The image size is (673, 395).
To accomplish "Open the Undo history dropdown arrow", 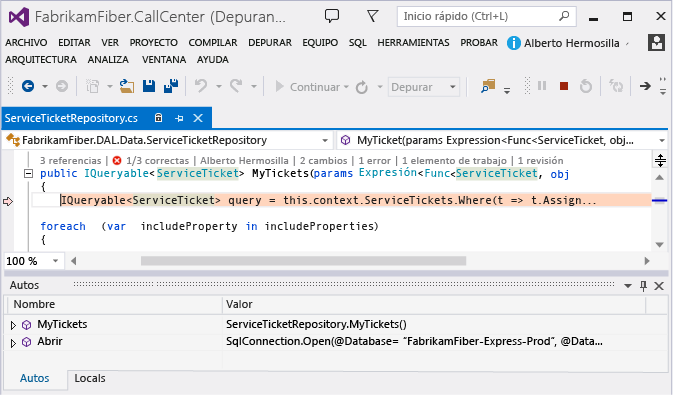I will (218, 86).
